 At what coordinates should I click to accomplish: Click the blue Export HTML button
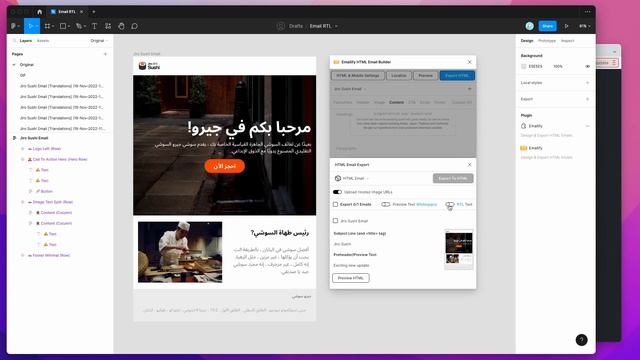[x=457, y=76]
